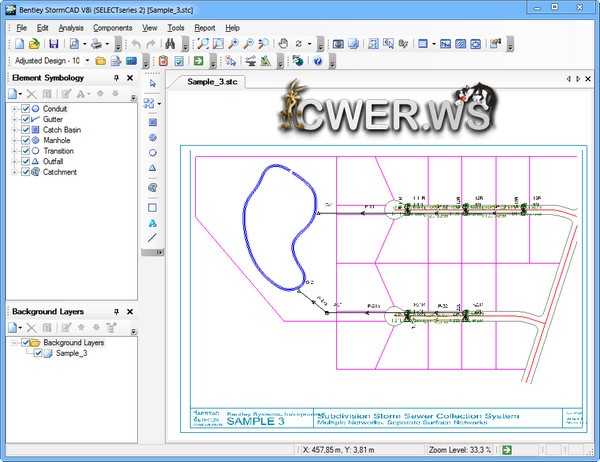Screen dimensions: 600x462
Task: Click the Open file folder icon
Action: (34, 44)
